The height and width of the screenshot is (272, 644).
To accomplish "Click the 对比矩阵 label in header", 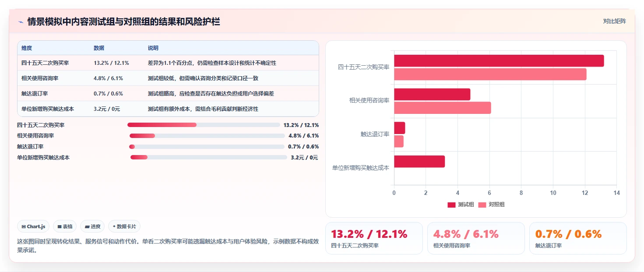I will pos(614,21).
